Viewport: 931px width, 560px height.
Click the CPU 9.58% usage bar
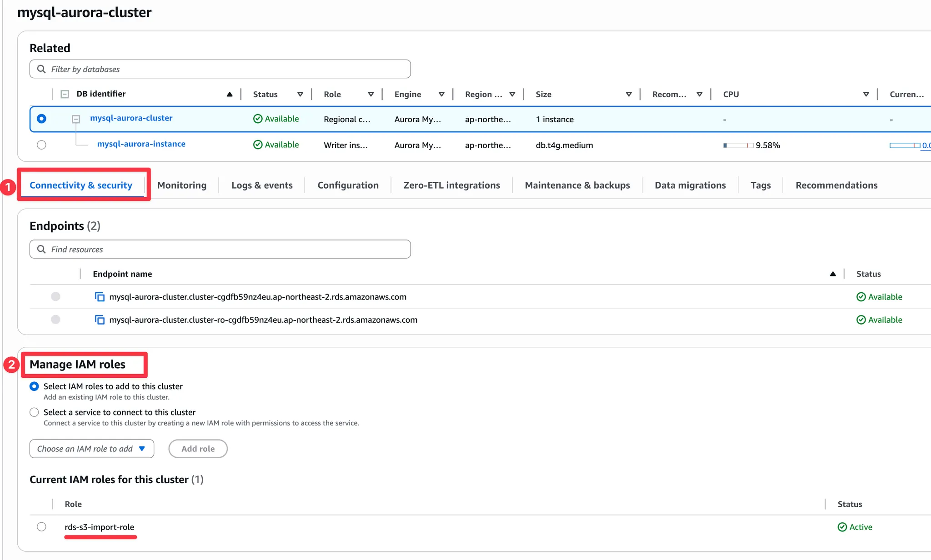738,145
